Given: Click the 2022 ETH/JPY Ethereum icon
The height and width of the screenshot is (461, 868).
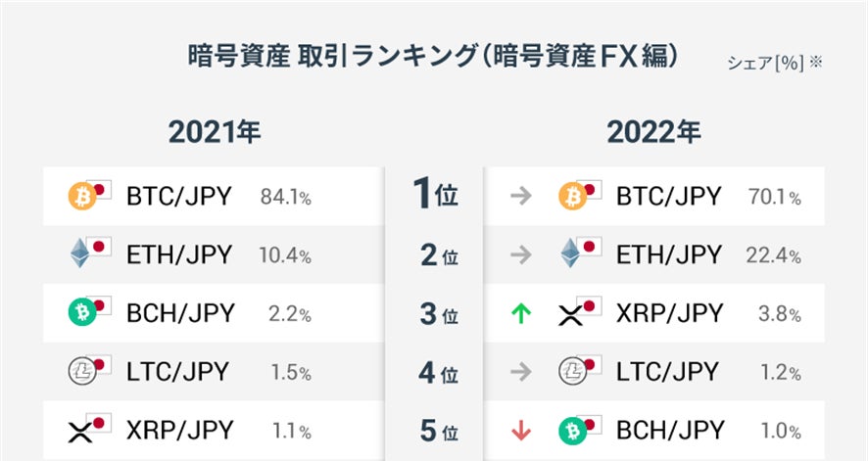Looking at the screenshot, I should pyautogui.click(x=570, y=254).
